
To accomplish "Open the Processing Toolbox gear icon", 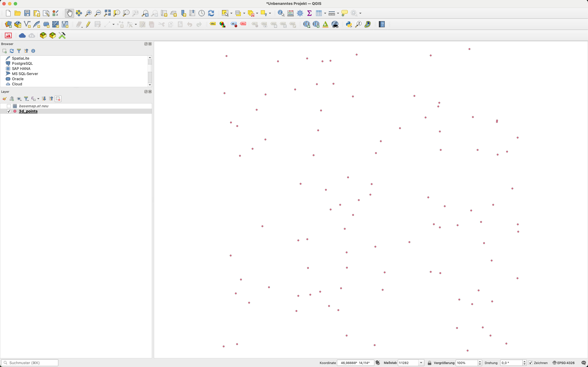I will tap(300, 13).
